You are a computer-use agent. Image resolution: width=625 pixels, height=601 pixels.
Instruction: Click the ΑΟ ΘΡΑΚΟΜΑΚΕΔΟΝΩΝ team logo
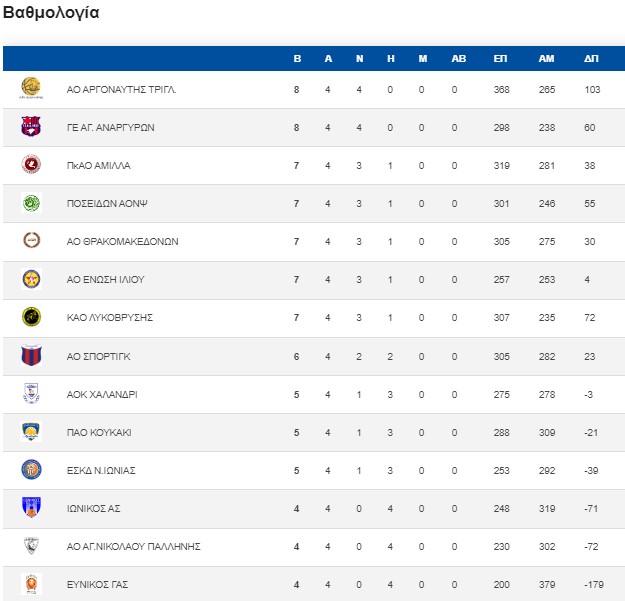click(31, 241)
